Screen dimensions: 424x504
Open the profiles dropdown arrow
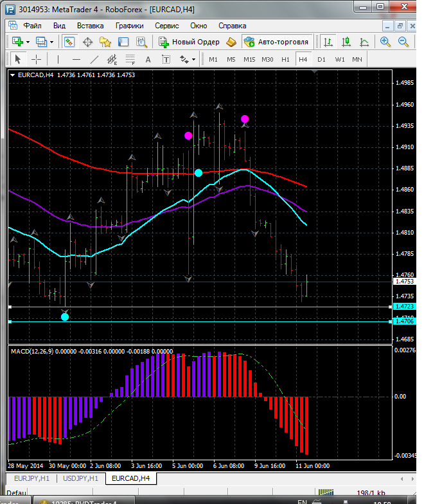tap(52, 42)
